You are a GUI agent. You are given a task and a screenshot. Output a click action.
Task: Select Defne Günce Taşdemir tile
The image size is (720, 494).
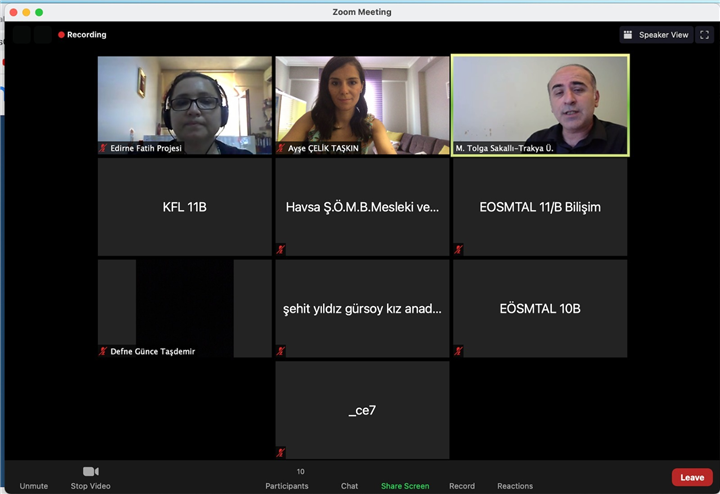coord(185,309)
